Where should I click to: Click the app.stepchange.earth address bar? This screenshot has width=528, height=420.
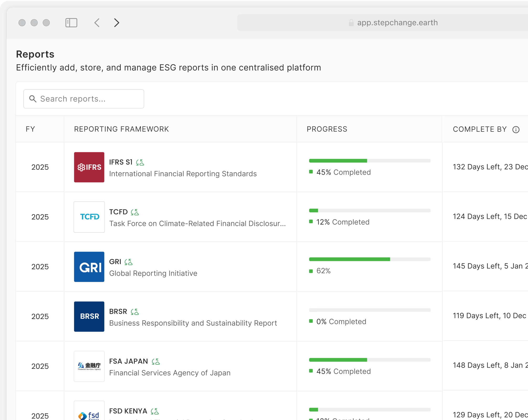[x=383, y=23]
